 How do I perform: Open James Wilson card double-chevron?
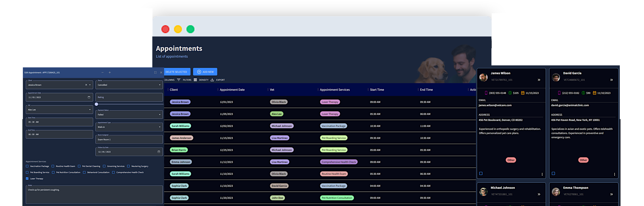point(539,80)
